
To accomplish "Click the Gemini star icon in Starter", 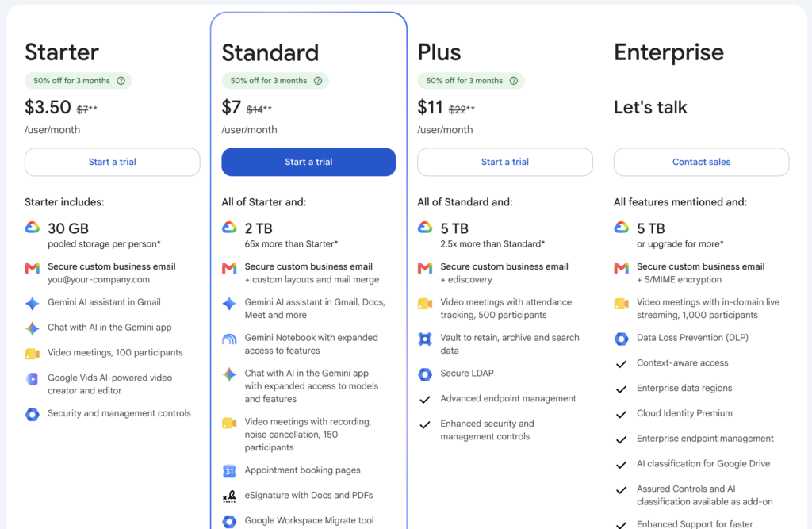I will coord(32,303).
